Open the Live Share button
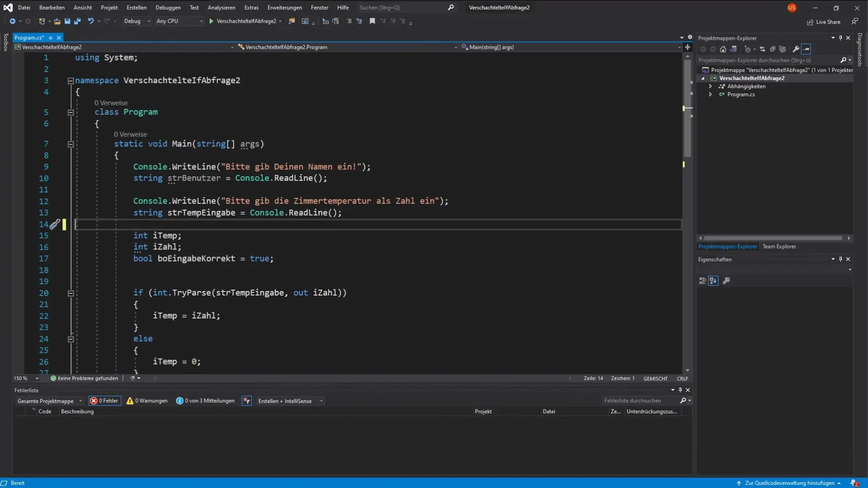 coord(824,22)
